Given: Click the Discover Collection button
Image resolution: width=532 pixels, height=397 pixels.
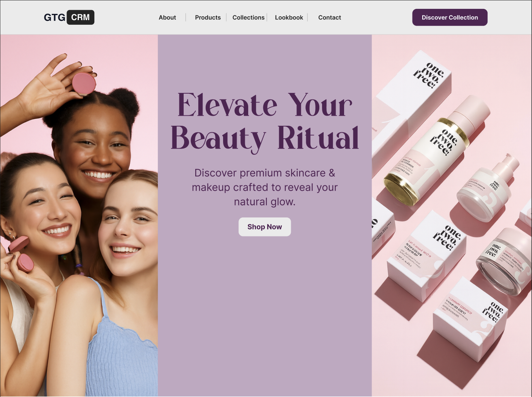Looking at the screenshot, I should click(x=450, y=17).
